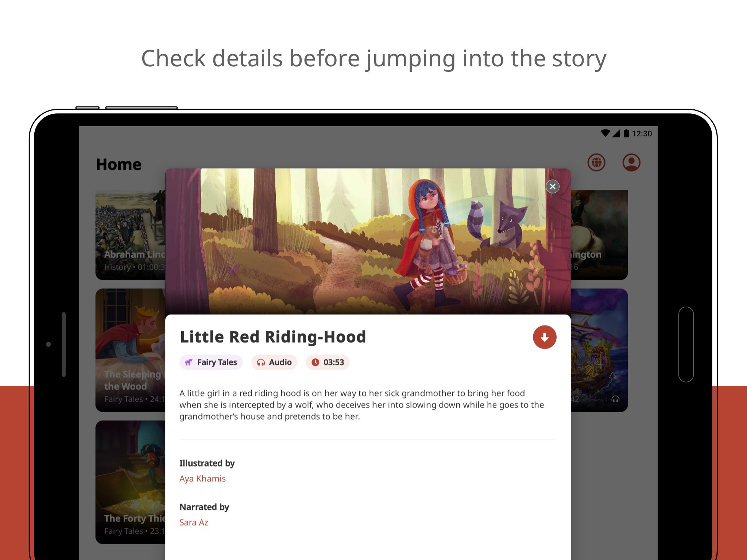Open narrator Sara Az link

(x=194, y=522)
